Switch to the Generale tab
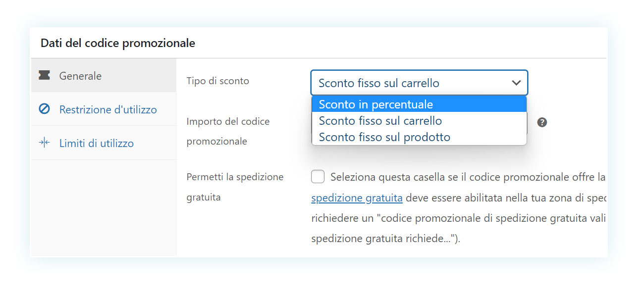The height and width of the screenshot is (301, 644). point(103,75)
